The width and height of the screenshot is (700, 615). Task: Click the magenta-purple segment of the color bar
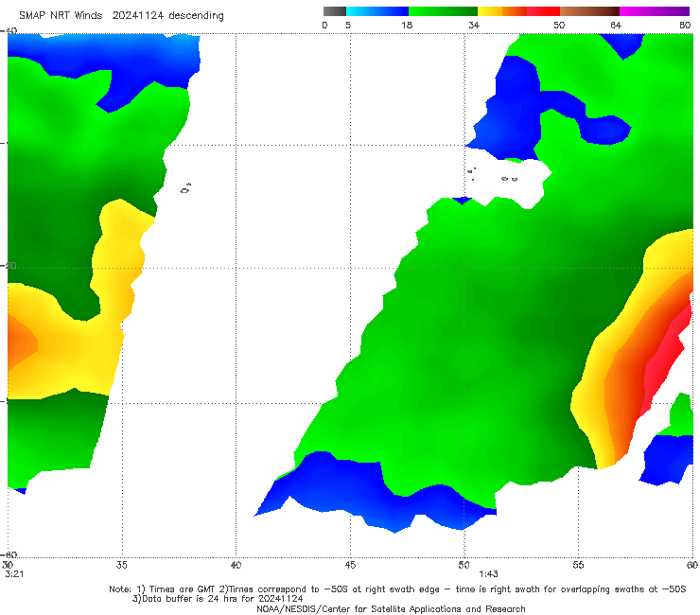tap(655, 11)
